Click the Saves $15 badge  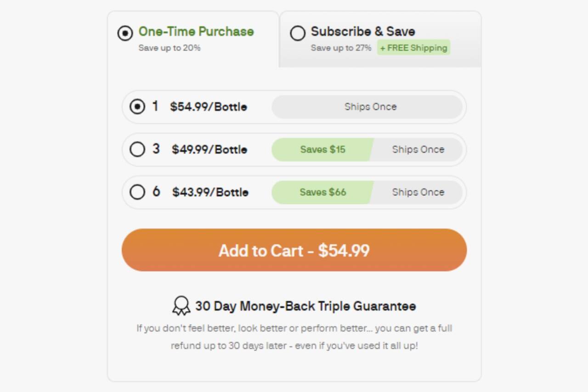point(322,149)
